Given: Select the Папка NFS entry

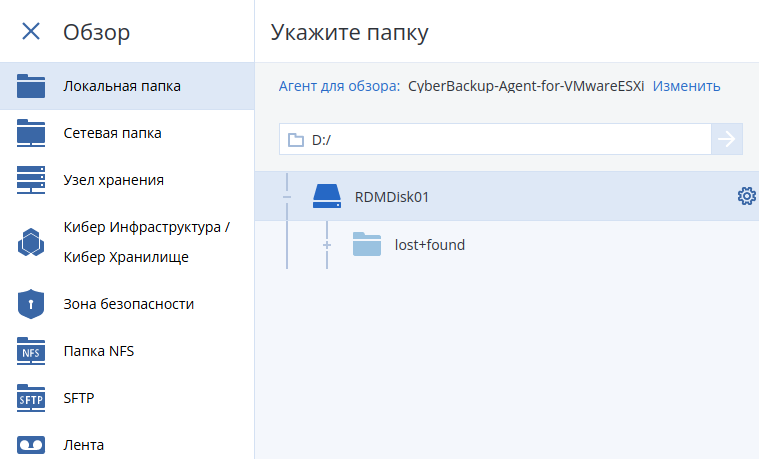Looking at the screenshot, I should [x=127, y=351].
